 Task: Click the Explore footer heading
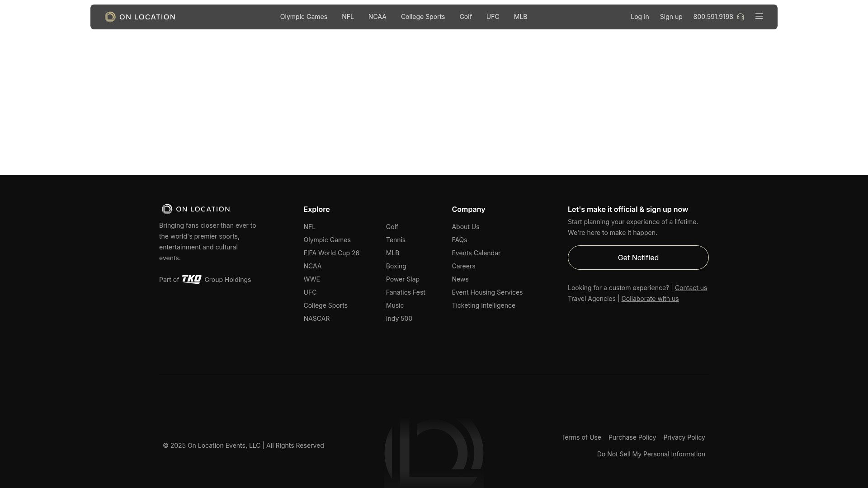[x=316, y=209]
